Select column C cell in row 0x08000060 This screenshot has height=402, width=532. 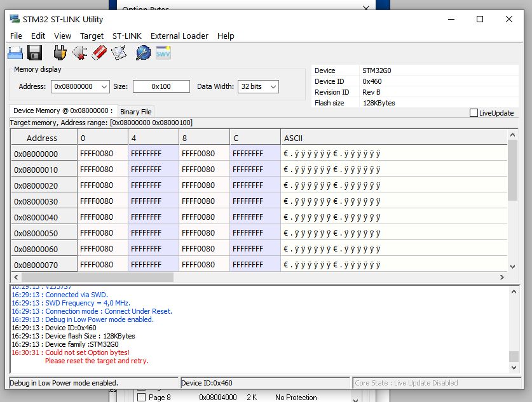point(255,249)
